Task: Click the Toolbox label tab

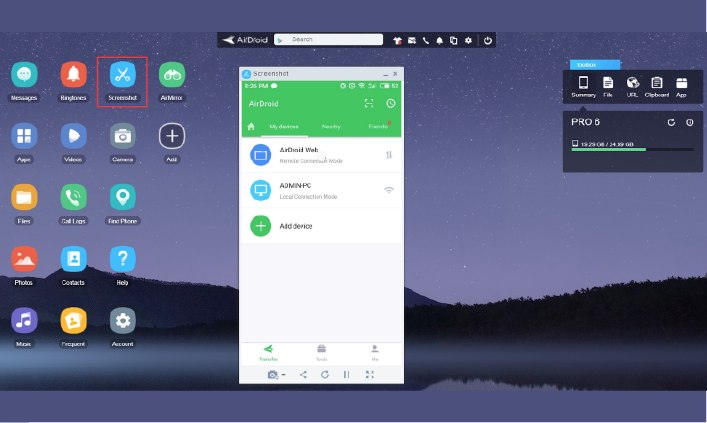Action: point(595,65)
